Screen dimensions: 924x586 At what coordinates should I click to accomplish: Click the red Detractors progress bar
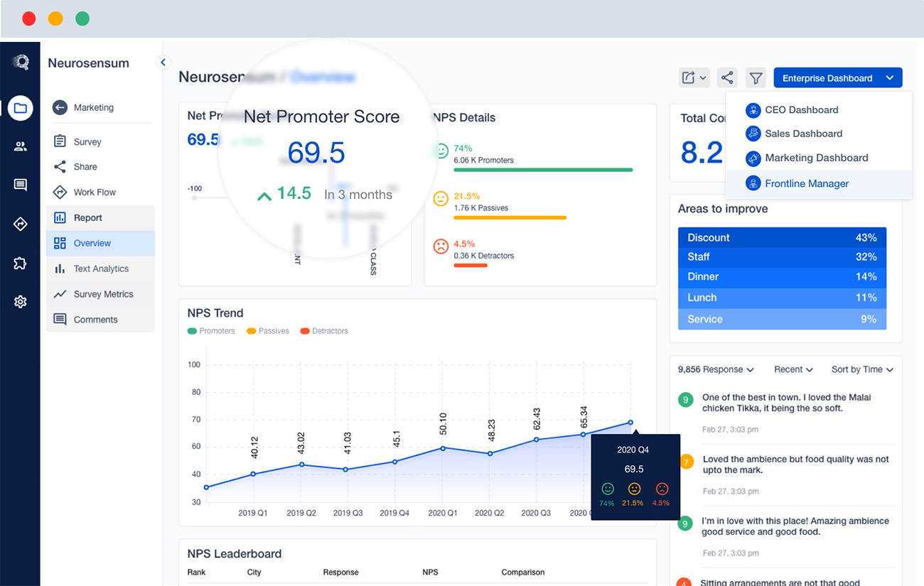pyautogui.click(x=471, y=265)
